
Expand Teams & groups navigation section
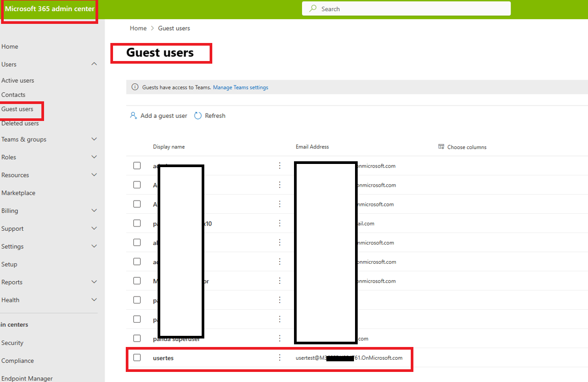point(94,139)
